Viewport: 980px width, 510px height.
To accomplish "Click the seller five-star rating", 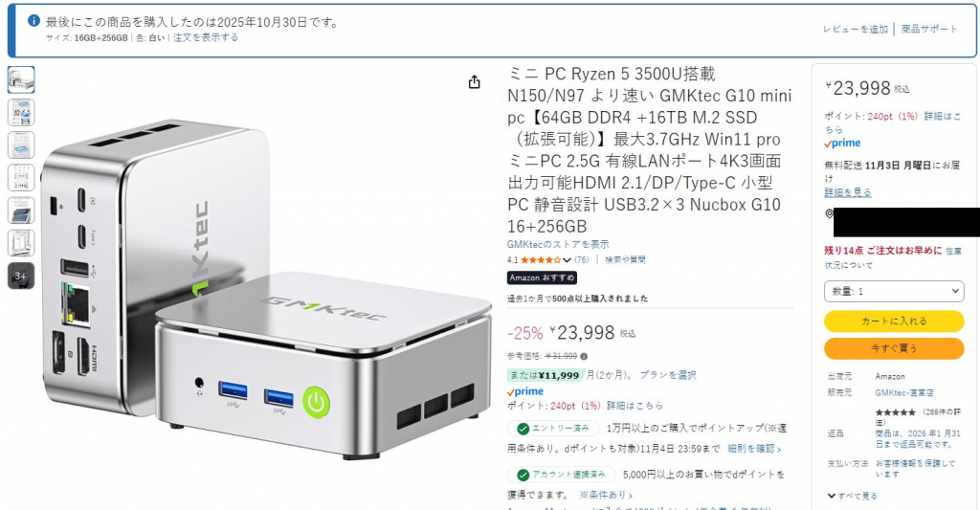I will coord(895,412).
